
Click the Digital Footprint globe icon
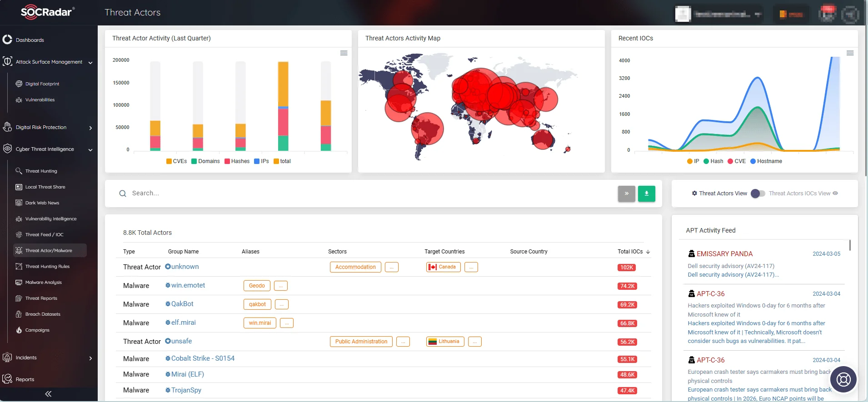(x=19, y=84)
